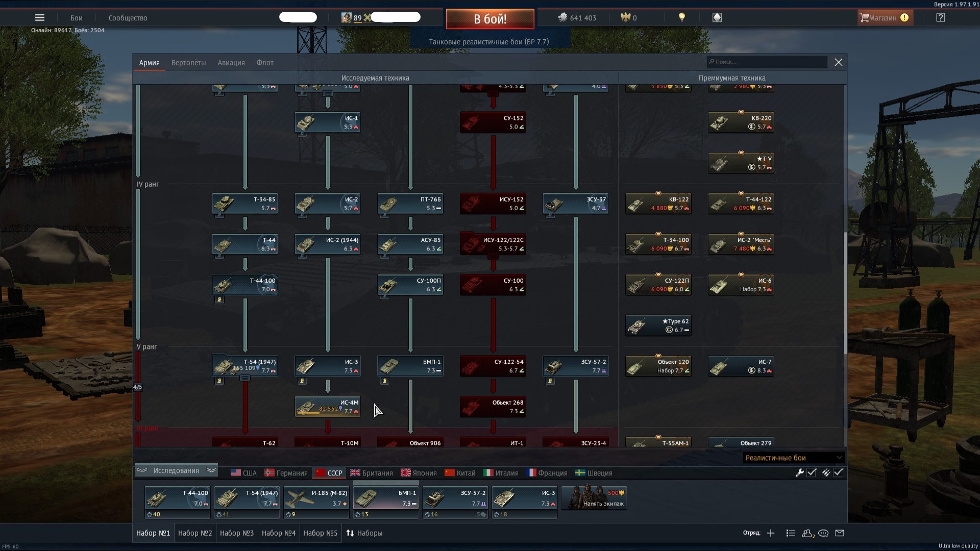
Task: Switch to the Флот tab
Action: pos(265,63)
